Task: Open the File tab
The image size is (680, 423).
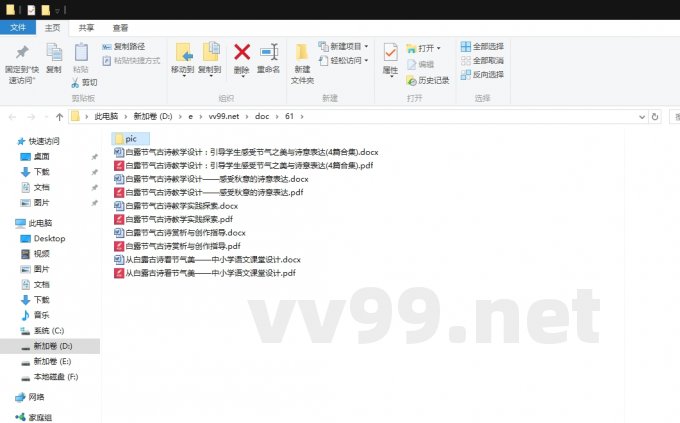Action: (18, 27)
